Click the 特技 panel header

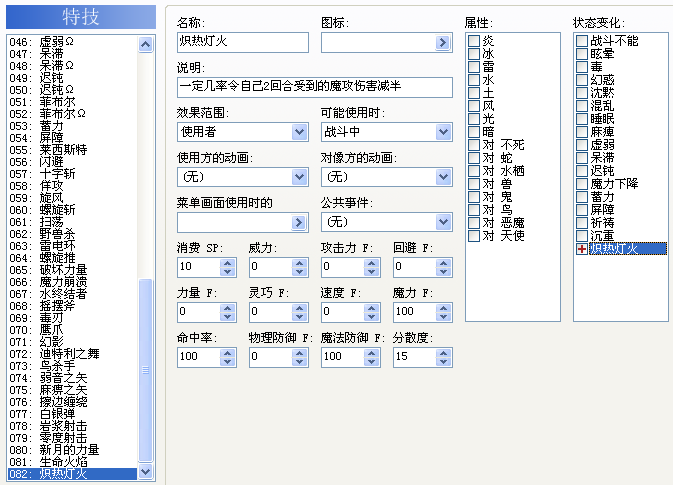click(x=81, y=17)
